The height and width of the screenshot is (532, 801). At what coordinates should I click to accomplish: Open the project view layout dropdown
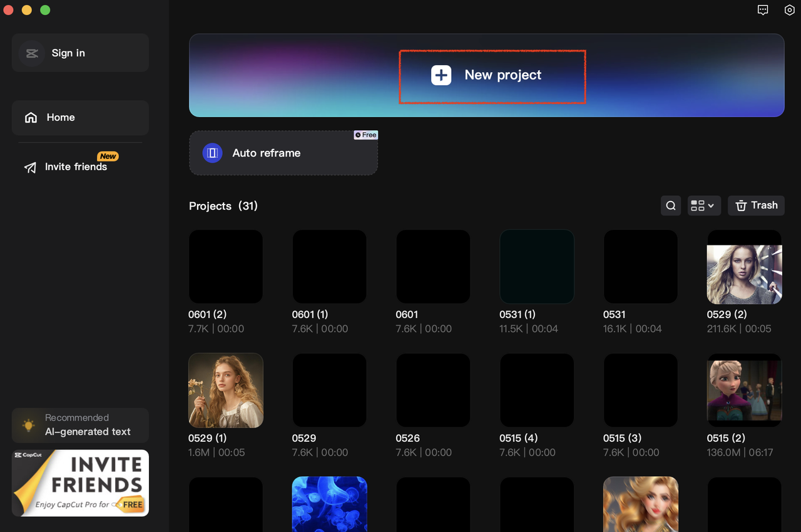point(704,205)
